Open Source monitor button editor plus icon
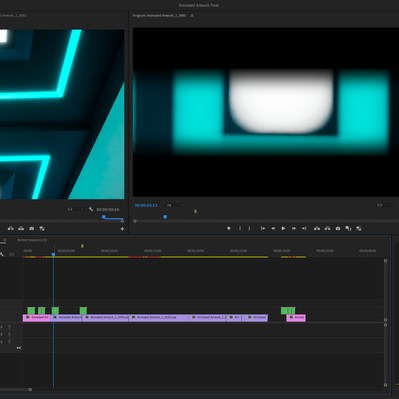 point(122,229)
